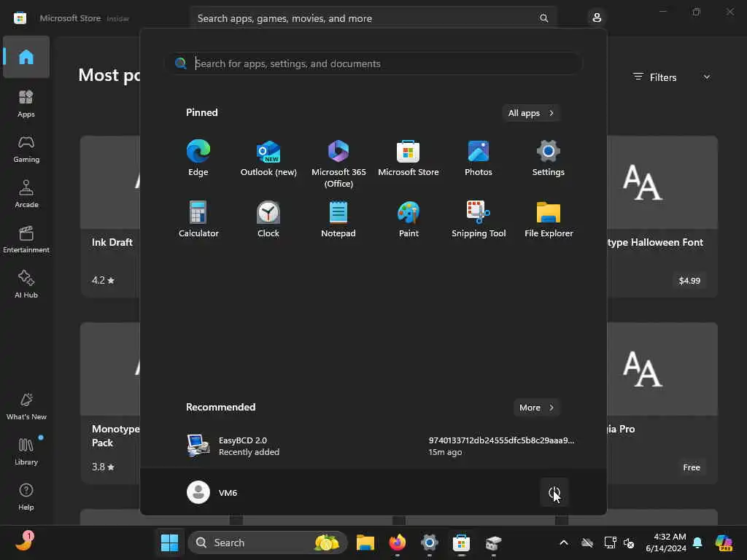Open Settings from pinned apps
747x560 pixels.
(x=549, y=158)
